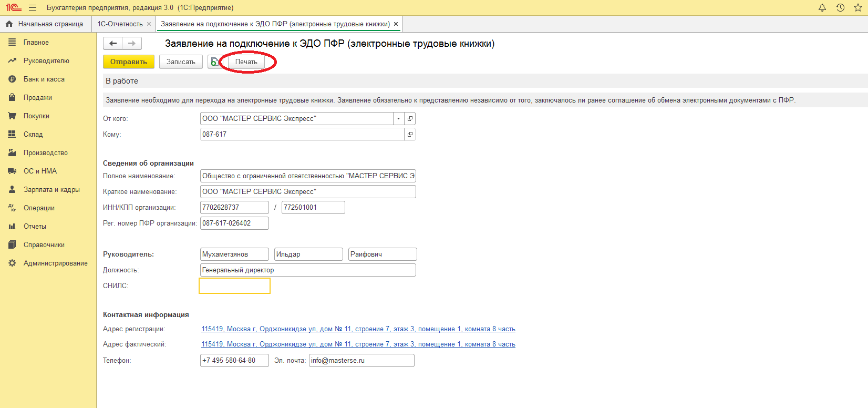Screen dimensions: 868x408
Task: Click the Банк и касса coin icon
Action: click(12, 79)
